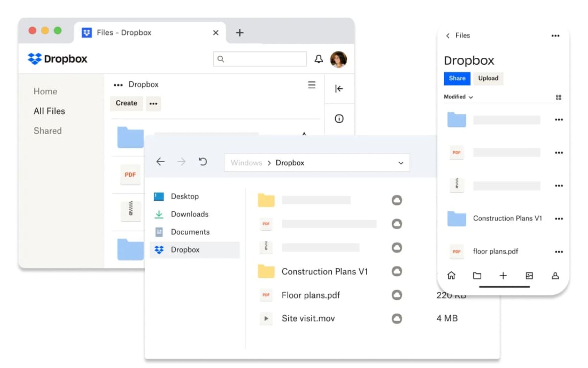
Task: Select Dropbox in explorer sidebar
Action: [195, 250]
